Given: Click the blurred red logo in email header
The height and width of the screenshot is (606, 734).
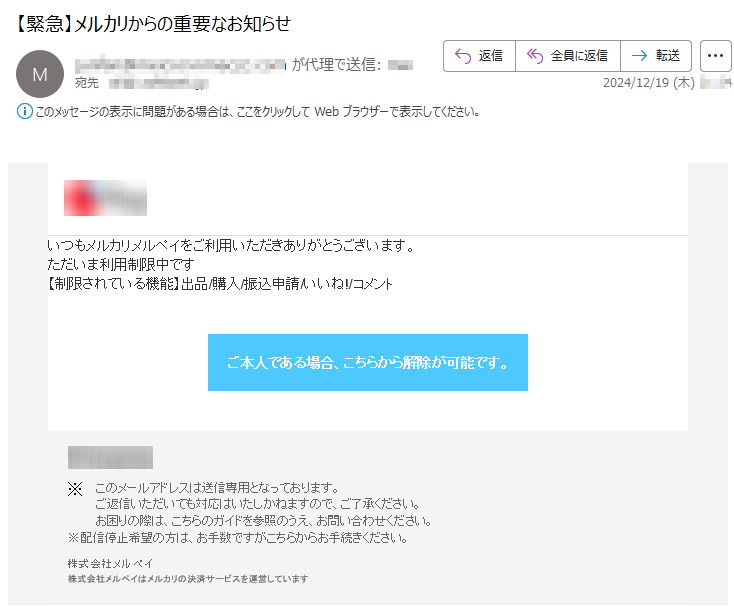Looking at the screenshot, I should (x=105, y=198).
